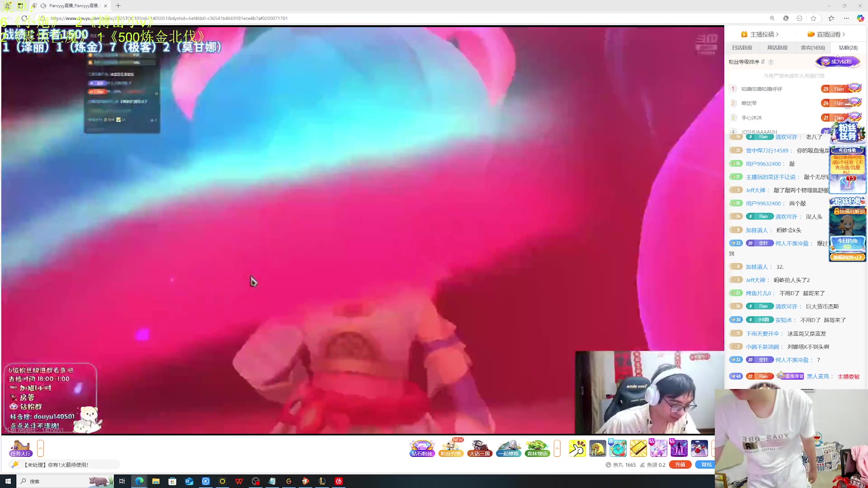Open rank 1 user 咕噜咕噜咕噜呼呼
The image size is (868, 488).
[762, 89]
